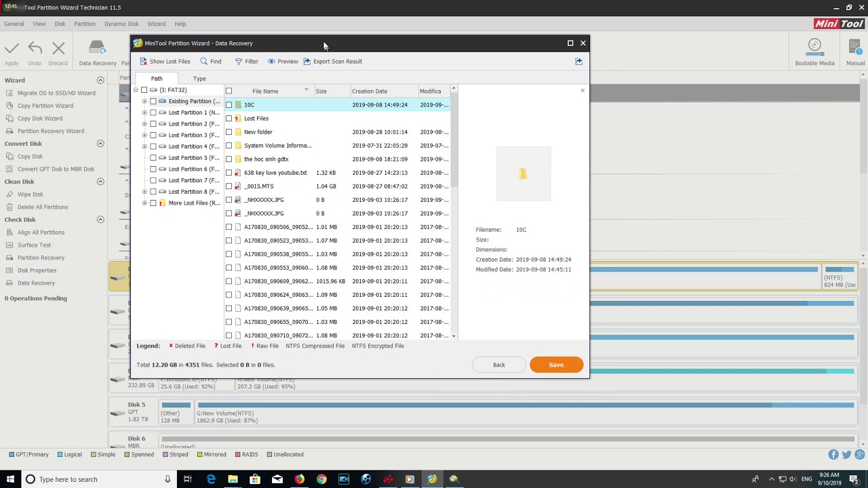Open Migrate OS to SSD/HD Wizard
Image resolution: width=868 pixels, height=488 pixels.
click(56, 93)
